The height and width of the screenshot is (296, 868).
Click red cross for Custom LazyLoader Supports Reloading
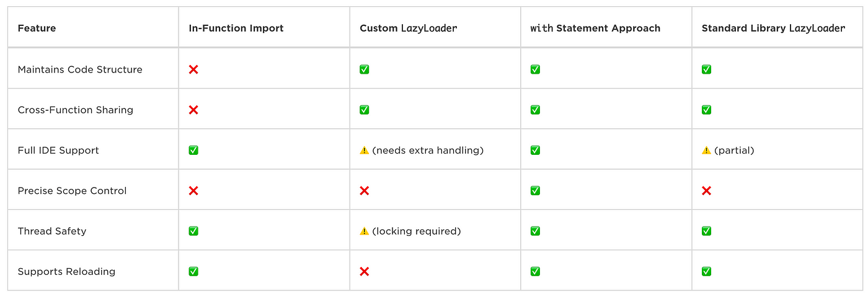tap(365, 271)
